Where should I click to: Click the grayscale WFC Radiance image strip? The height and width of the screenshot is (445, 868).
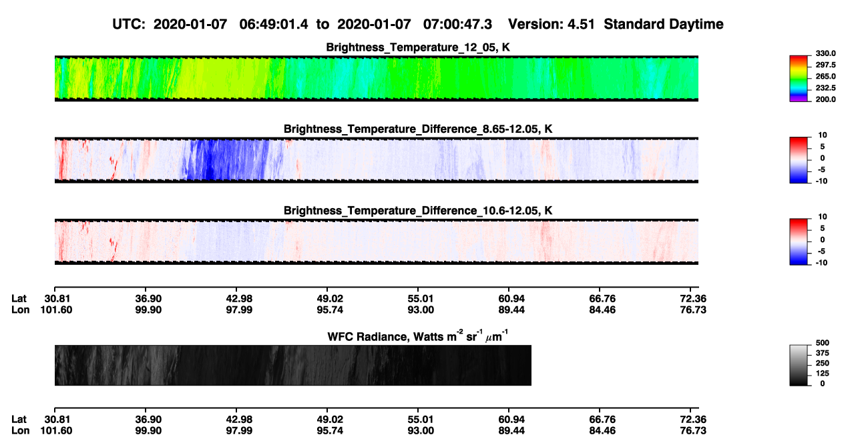(x=293, y=365)
